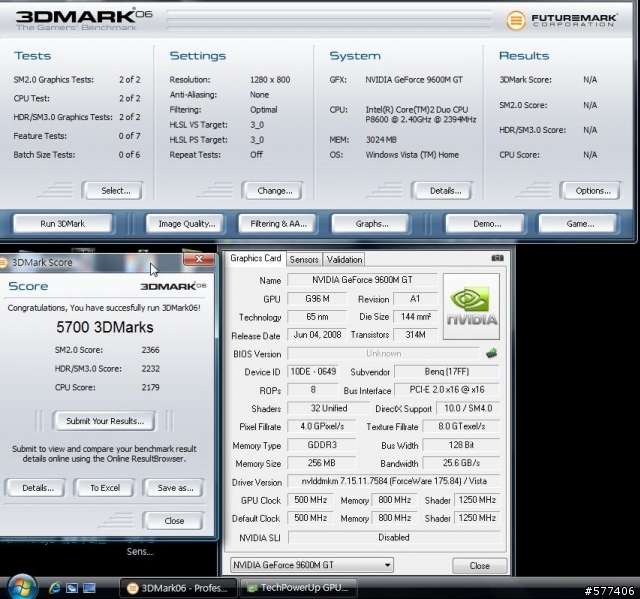Click GFX value NVIDIA GeForce 9600M GT

pos(414,80)
